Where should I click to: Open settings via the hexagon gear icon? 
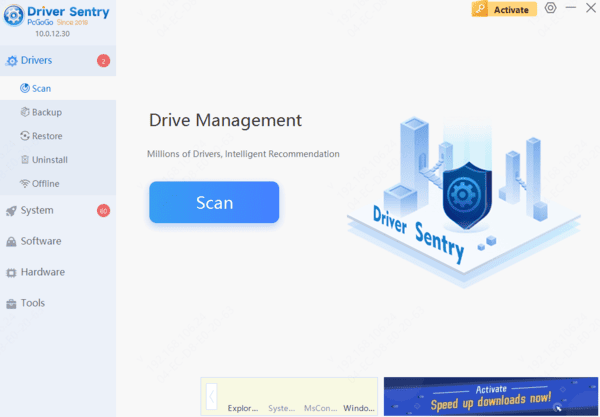pyautogui.click(x=550, y=8)
